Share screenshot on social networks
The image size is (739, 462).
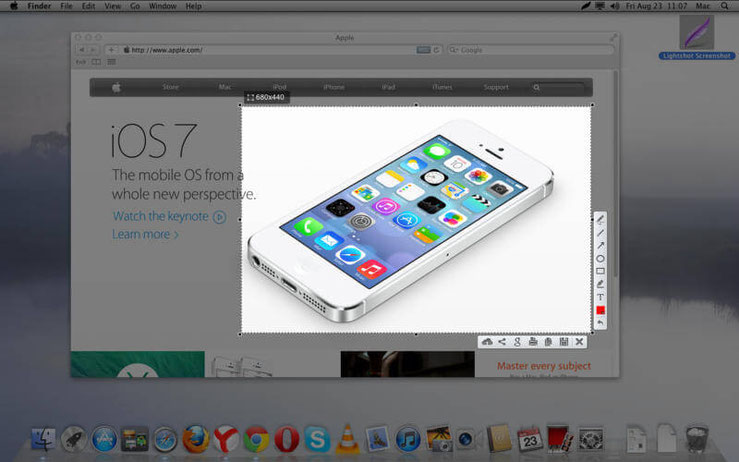[502, 342]
